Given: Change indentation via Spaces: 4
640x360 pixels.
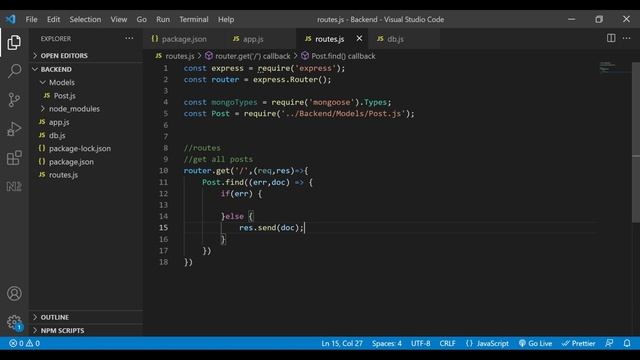Looking at the screenshot, I should click(387, 343).
